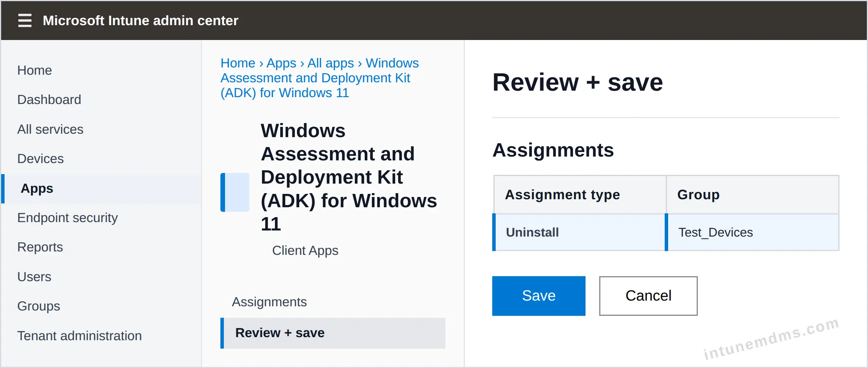The height and width of the screenshot is (368, 868).
Task: Click the All apps breadcrumb link
Action: (x=330, y=63)
